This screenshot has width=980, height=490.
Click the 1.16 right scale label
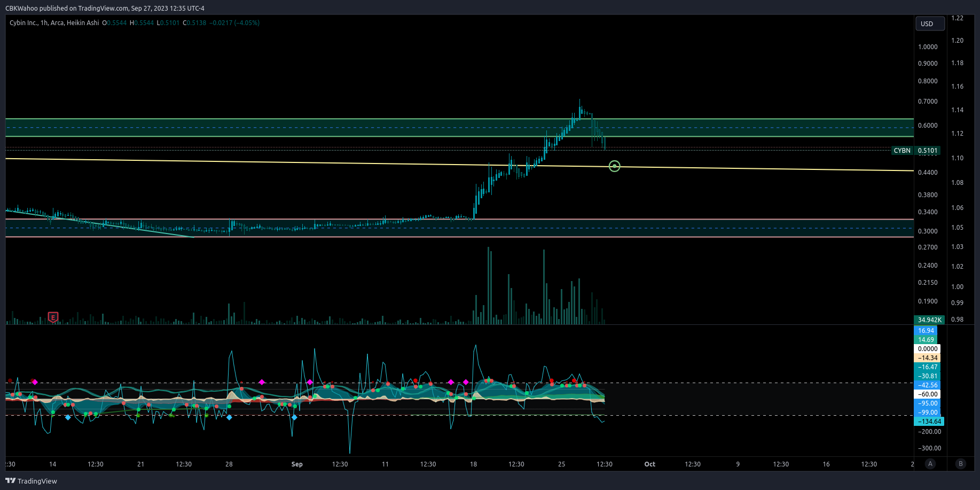957,87
